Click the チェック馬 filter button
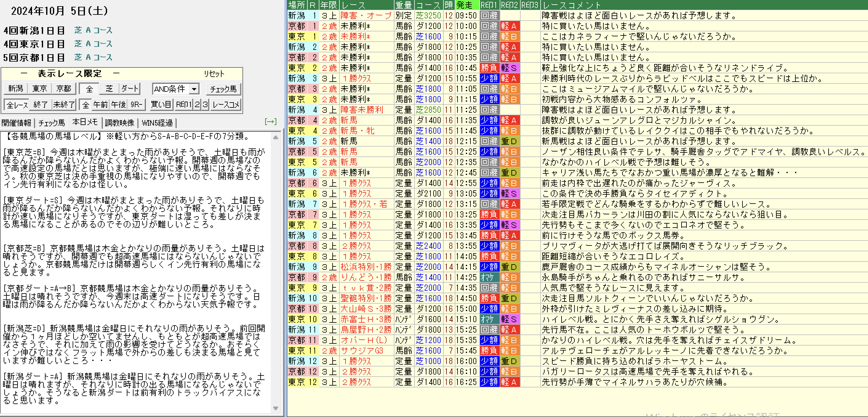The image size is (868, 417). (x=223, y=89)
